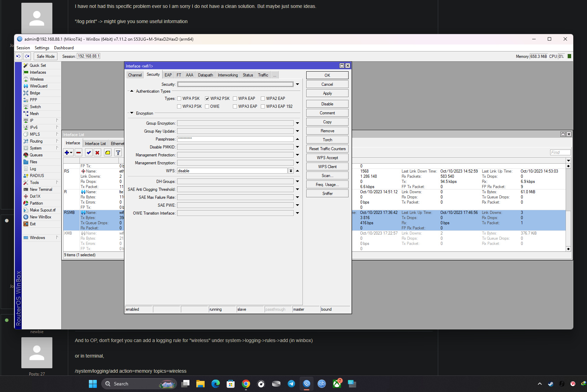Switch to Status tab
The width and height of the screenshot is (587, 392).
click(248, 75)
